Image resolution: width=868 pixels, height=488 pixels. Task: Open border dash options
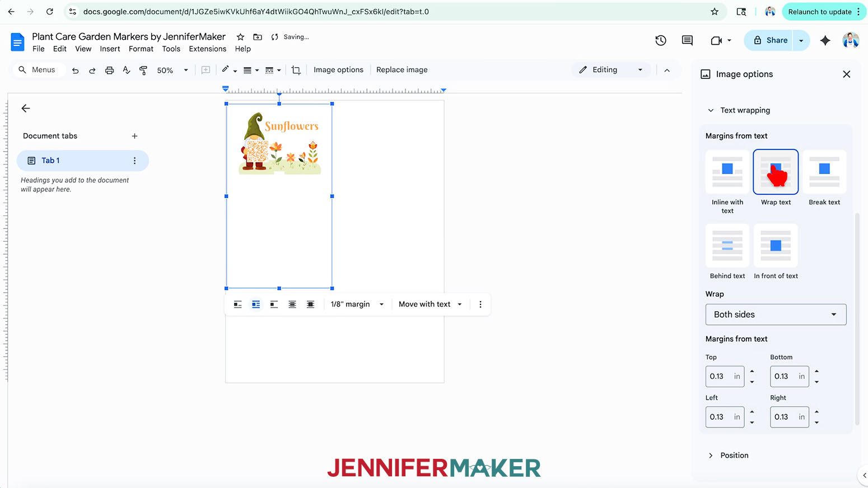(x=273, y=70)
